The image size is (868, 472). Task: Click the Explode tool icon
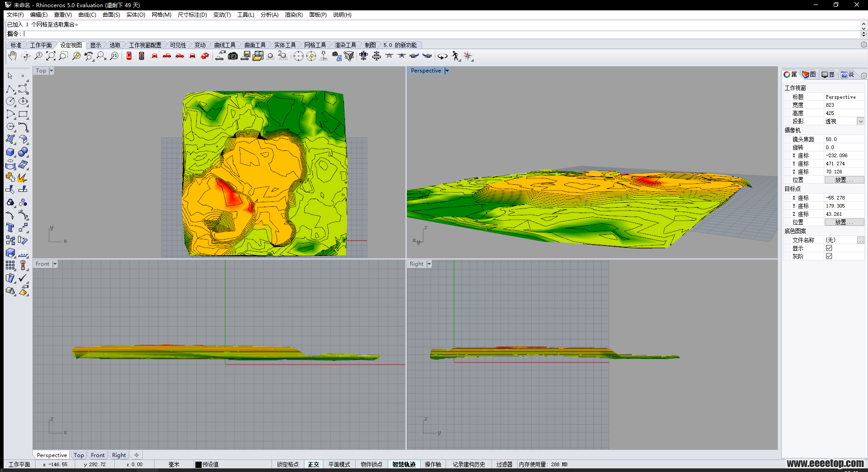click(x=23, y=177)
